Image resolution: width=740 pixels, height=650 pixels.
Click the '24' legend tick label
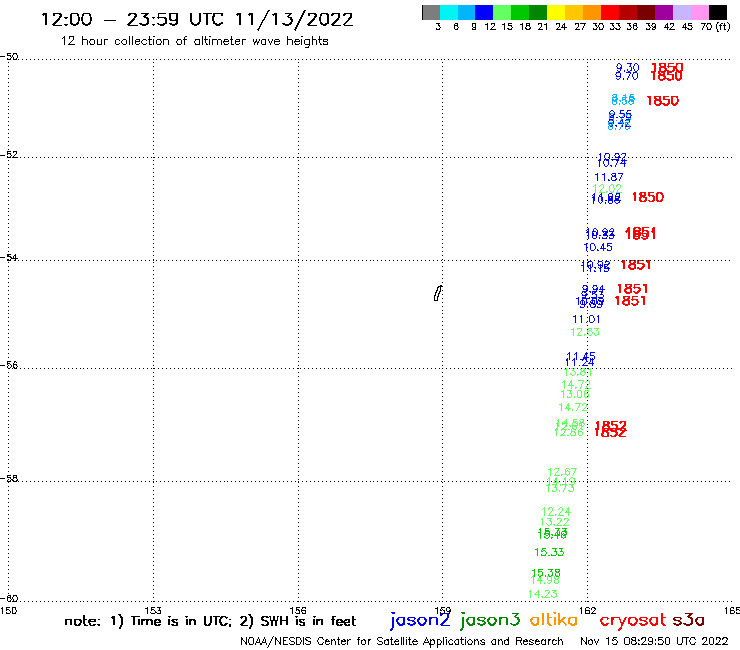coord(561,26)
